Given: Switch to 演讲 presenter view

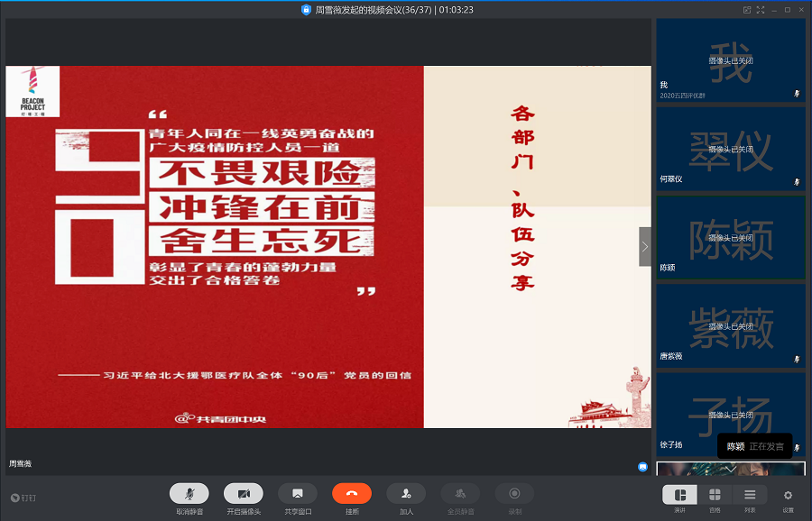Looking at the screenshot, I should (679, 494).
